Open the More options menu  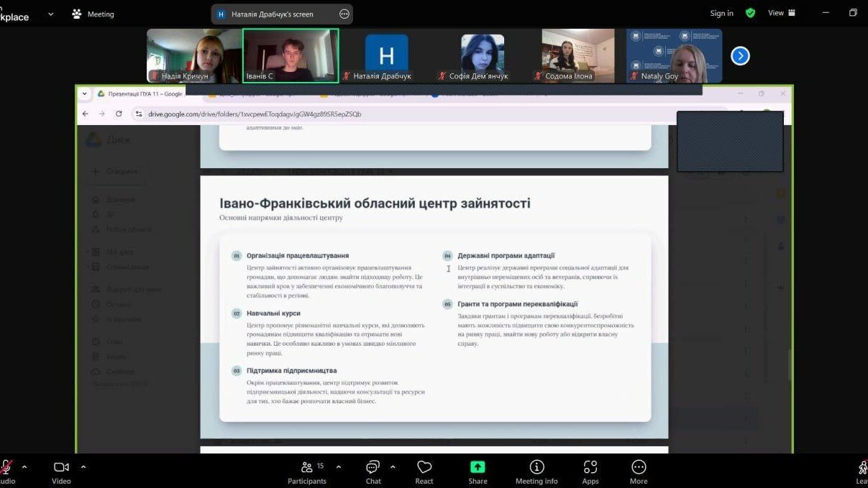[639, 471]
